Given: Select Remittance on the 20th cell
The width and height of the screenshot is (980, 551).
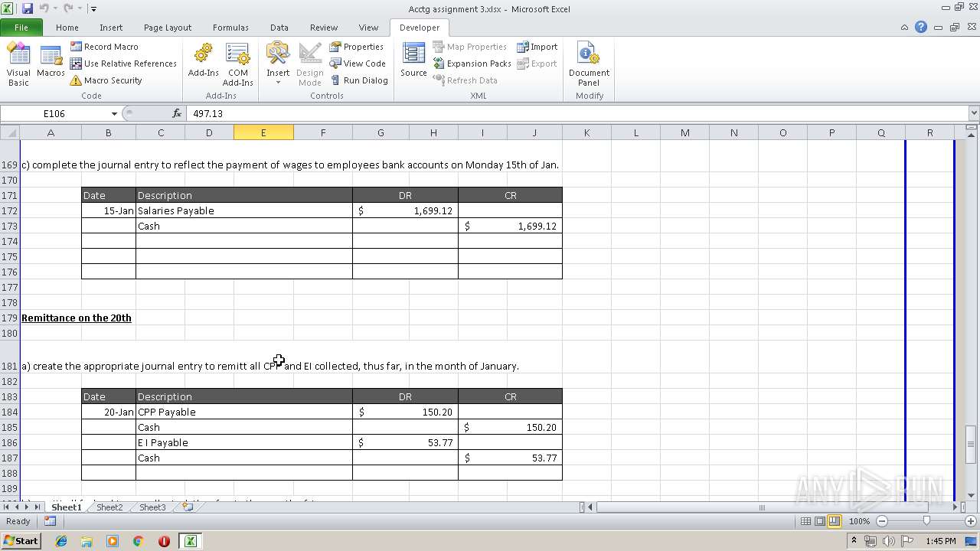Looking at the screenshot, I should 77,318.
